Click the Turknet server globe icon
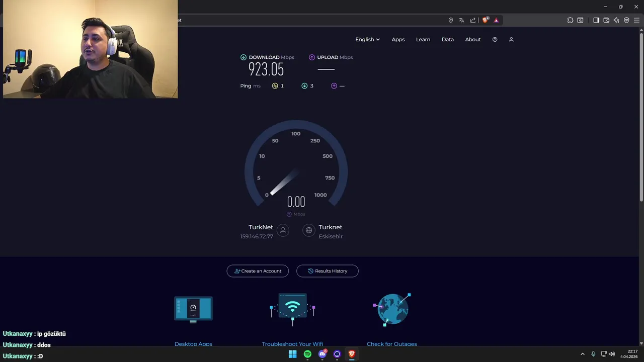 click(309, 230)
